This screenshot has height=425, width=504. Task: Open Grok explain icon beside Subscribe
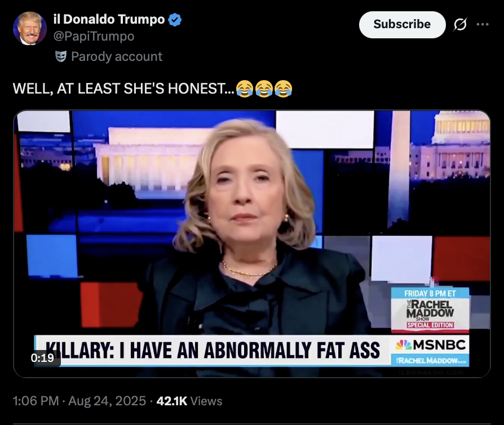[460, 24]
